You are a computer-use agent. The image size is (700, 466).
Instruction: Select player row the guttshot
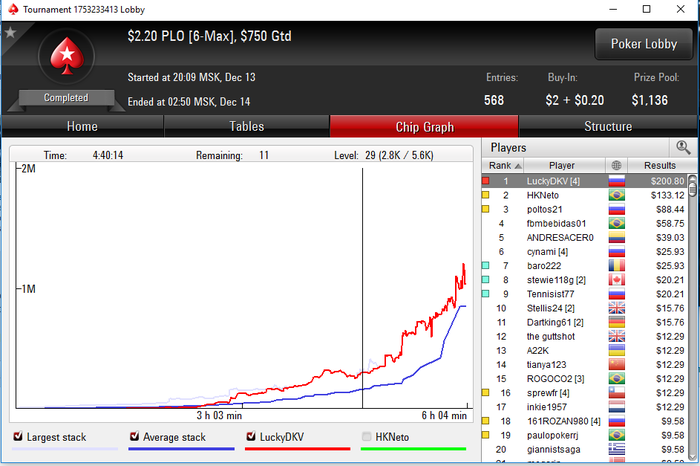[x=585, y=337]
